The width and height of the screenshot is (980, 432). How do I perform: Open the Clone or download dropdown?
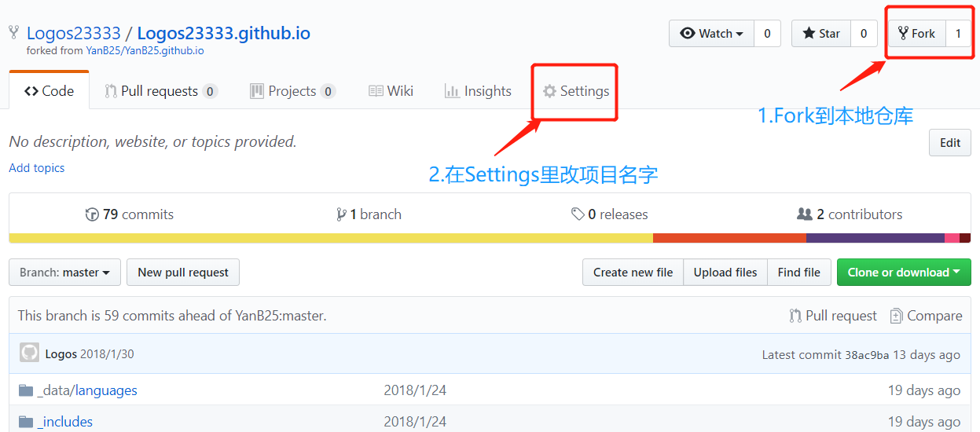click(904, 273)
